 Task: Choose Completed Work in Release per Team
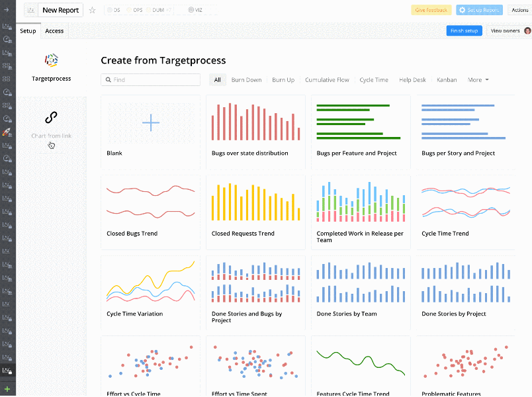(361, 212)
